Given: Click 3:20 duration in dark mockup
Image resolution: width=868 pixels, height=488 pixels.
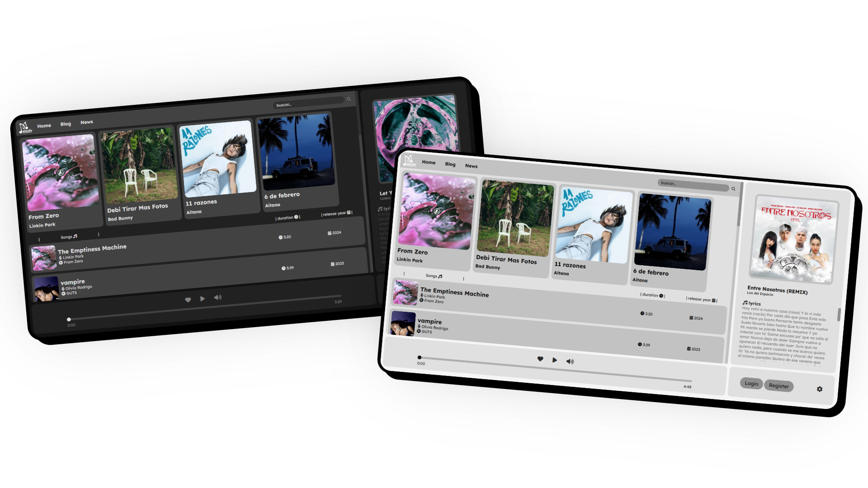Looking at the screenshot, I should [285, 237].
